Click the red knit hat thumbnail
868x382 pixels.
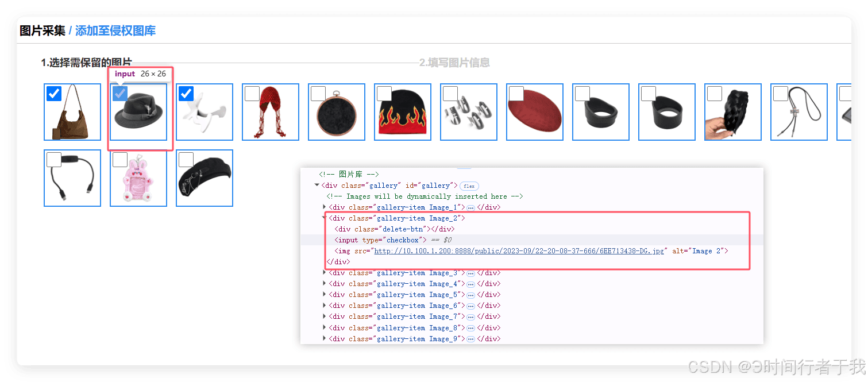(271, 112)
